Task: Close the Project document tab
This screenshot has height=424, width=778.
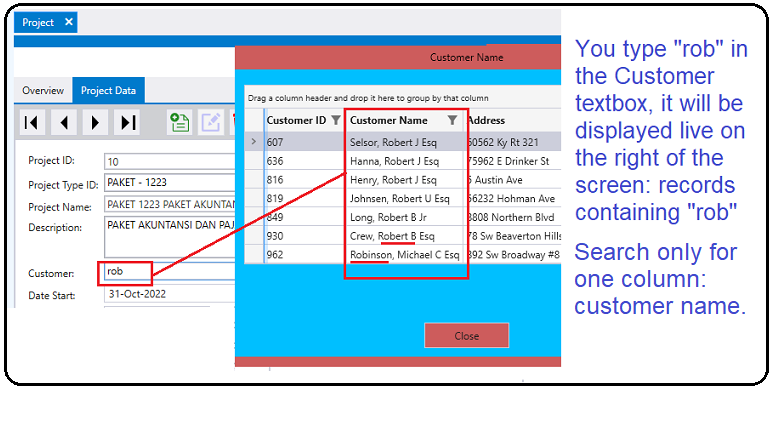Action: (x=68, y=22)
